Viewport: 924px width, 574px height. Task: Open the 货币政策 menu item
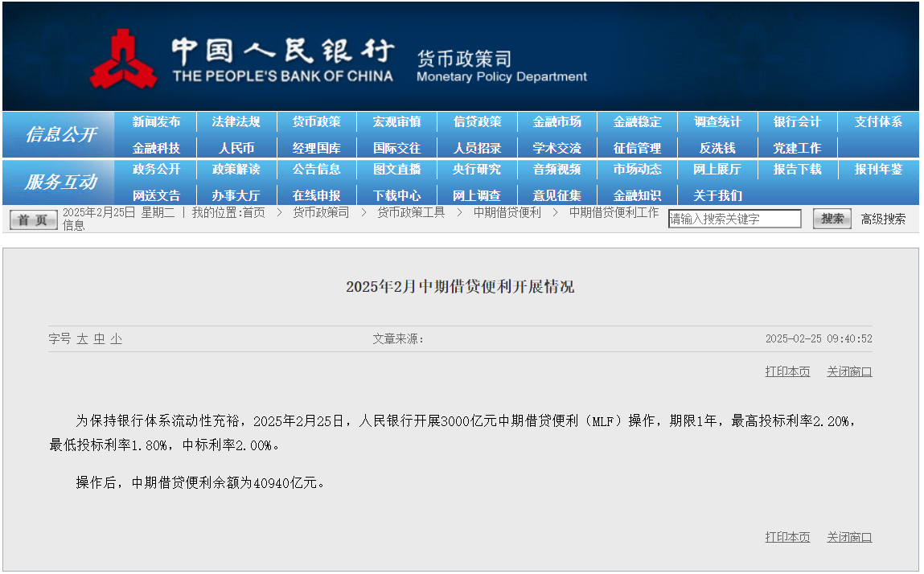point(317,122)
